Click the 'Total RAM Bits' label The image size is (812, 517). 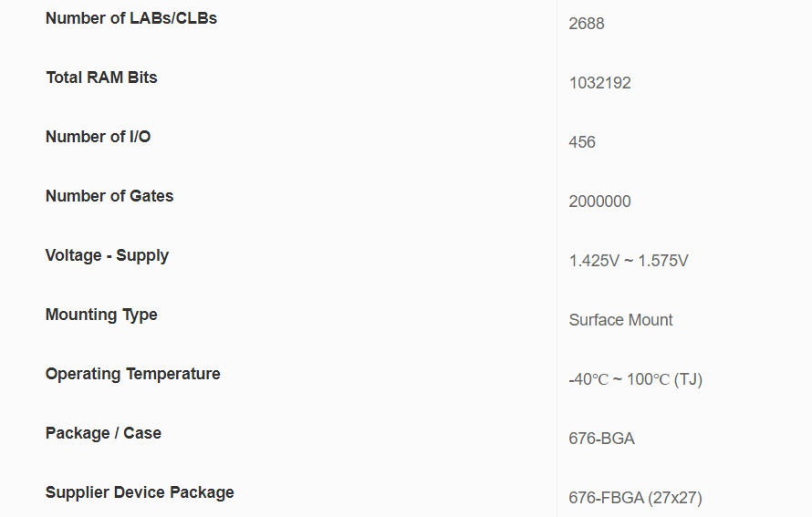point(101,78)
